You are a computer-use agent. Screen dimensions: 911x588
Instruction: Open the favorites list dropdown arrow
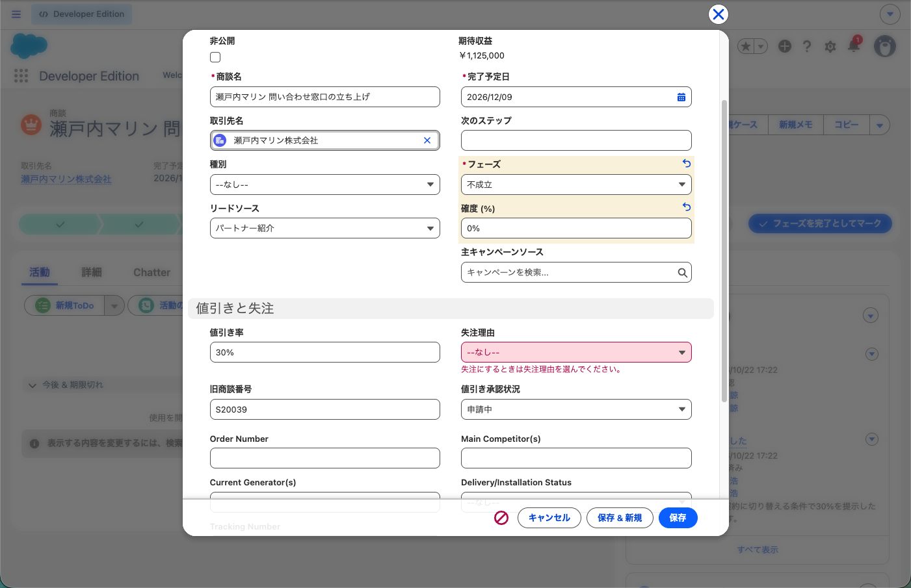pos(761,46)
